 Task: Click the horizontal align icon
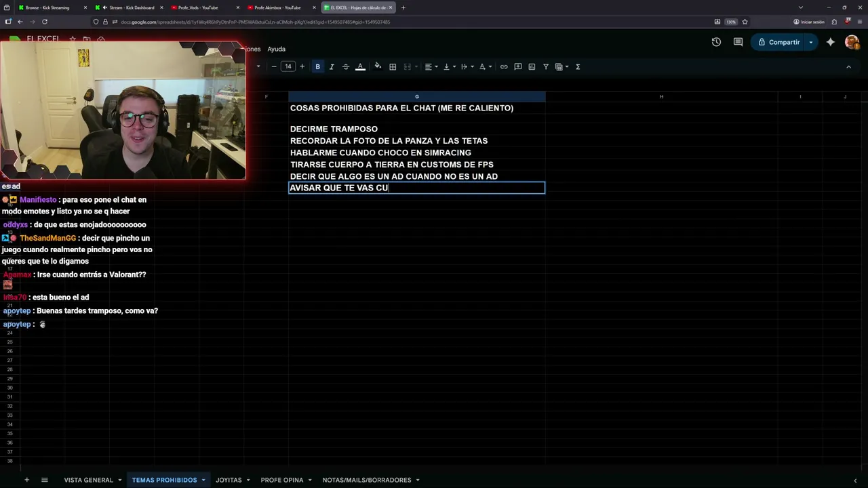pyautogui.click(x=428, y=66)
